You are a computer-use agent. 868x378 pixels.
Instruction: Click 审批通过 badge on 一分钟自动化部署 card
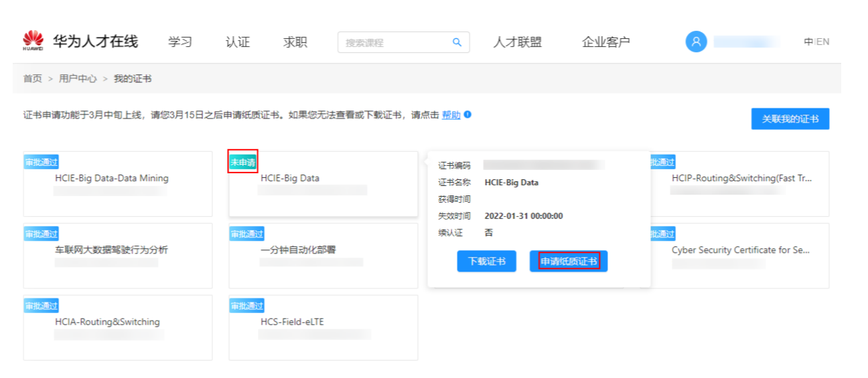pyautogui.click(x=247, y=233)
